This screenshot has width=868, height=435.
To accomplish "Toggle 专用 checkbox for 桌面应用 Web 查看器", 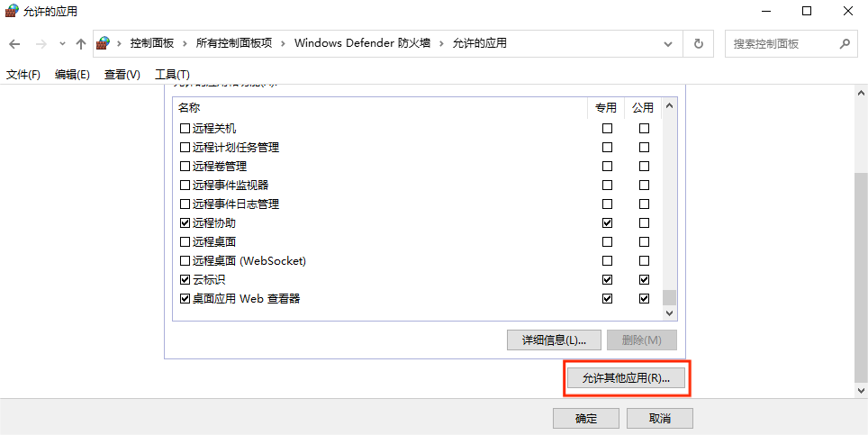I will tap(607, 298).
